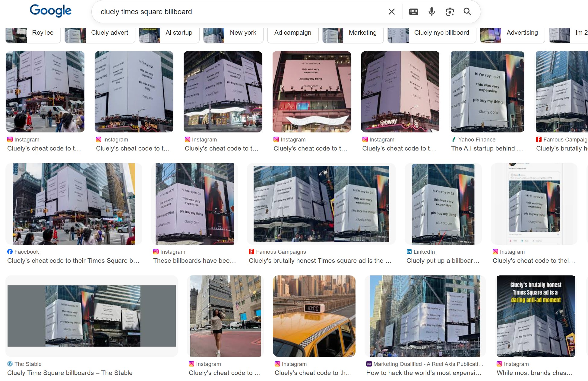Open the Yahoo Finance result title link
Viewport: 588px width, 381px height.
487,148
